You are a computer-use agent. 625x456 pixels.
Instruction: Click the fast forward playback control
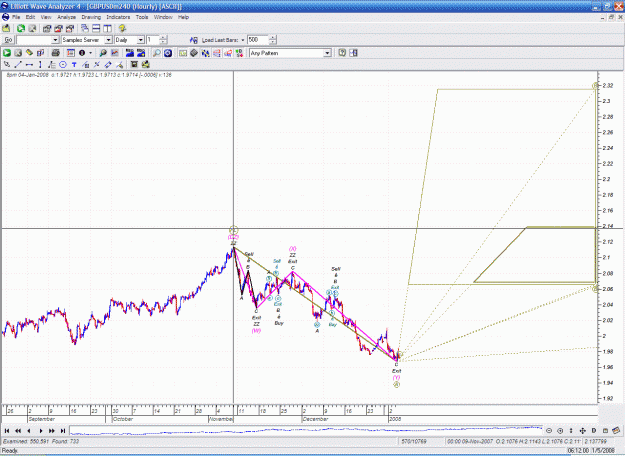(52, 430)
